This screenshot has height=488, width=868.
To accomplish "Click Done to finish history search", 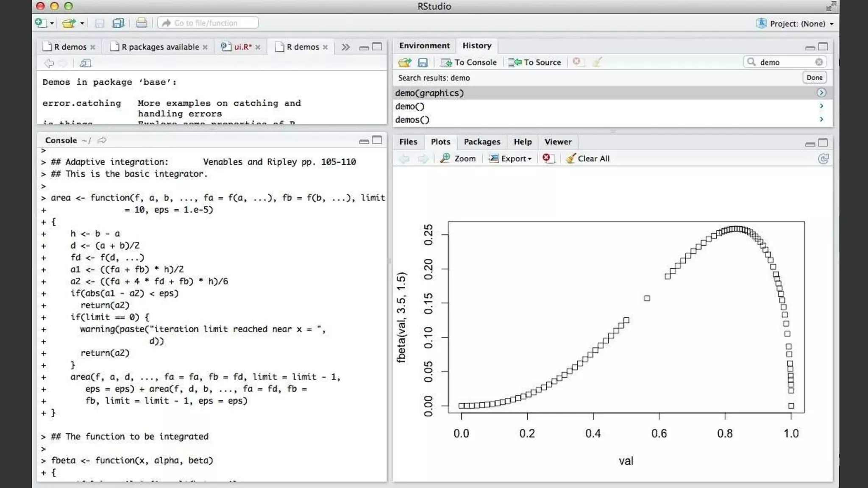I will tap(814, 78).
